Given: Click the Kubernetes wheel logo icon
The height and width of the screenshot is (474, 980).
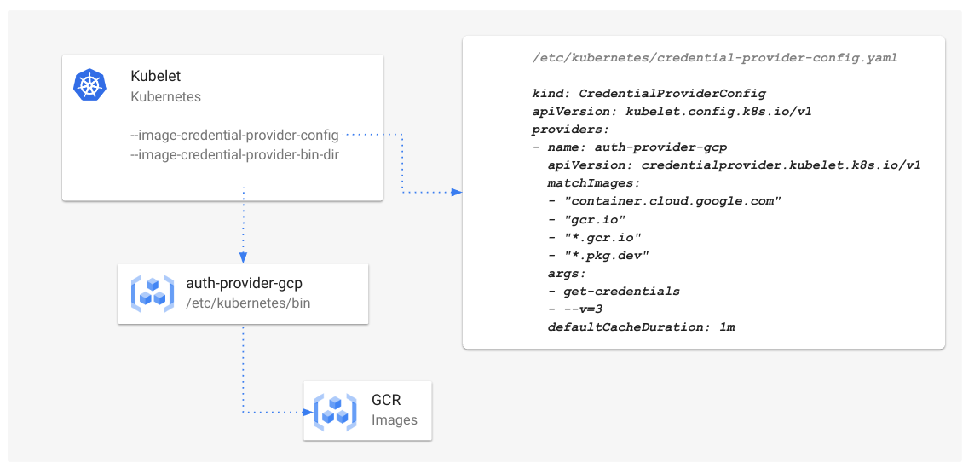Looking at the screenshot, I should (89, 85).
